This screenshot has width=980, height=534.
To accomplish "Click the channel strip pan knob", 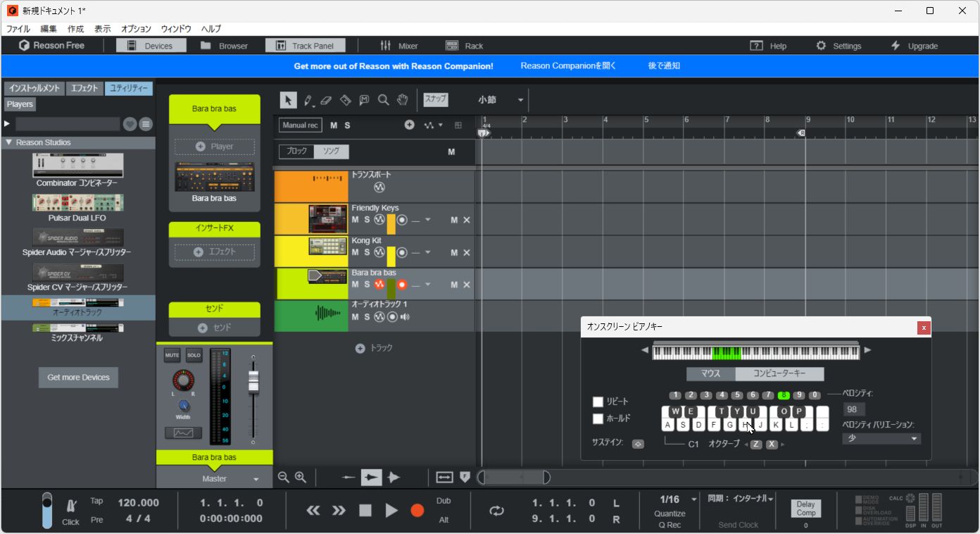I will [x=183, y=380].
